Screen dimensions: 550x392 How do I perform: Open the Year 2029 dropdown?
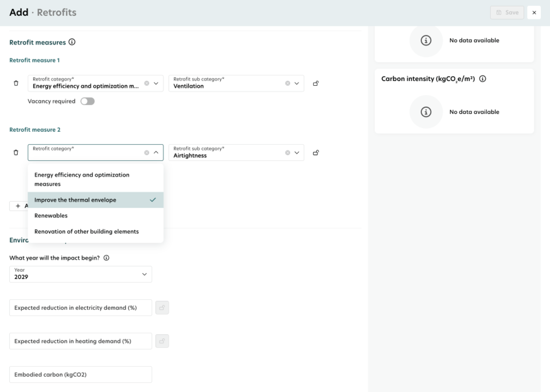tap(81, 274)
